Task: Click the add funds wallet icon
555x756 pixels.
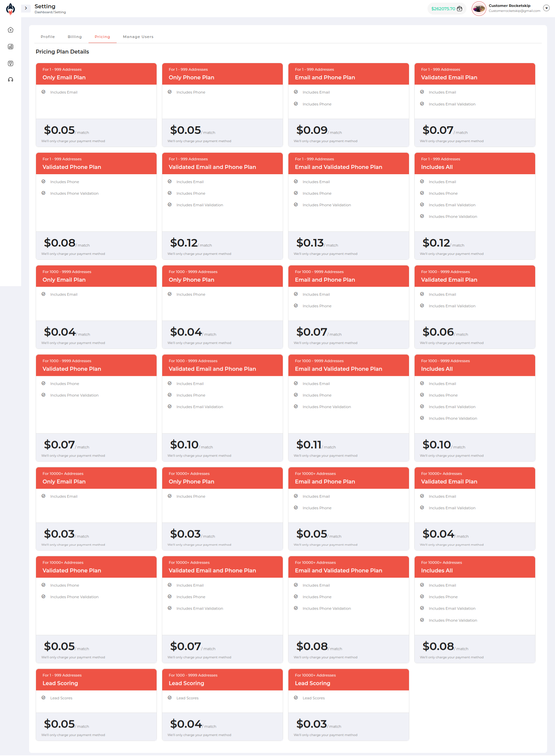Action: click(x=460, y=9)
